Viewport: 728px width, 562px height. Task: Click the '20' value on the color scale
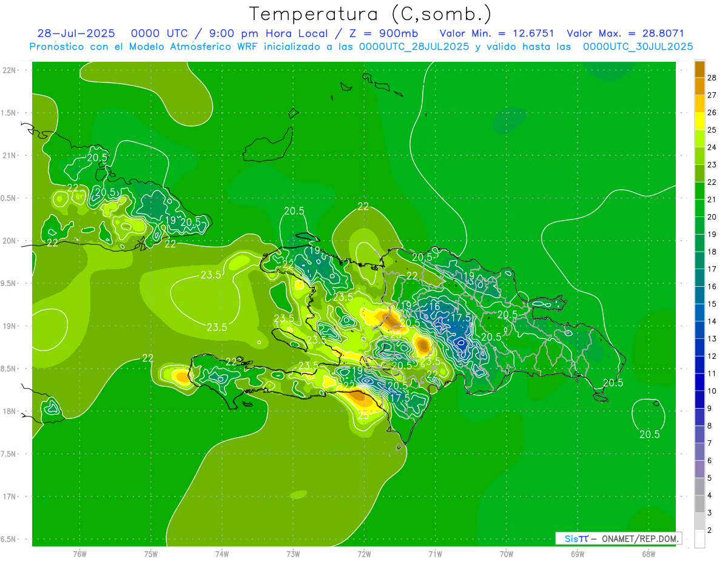coord(712,217)
